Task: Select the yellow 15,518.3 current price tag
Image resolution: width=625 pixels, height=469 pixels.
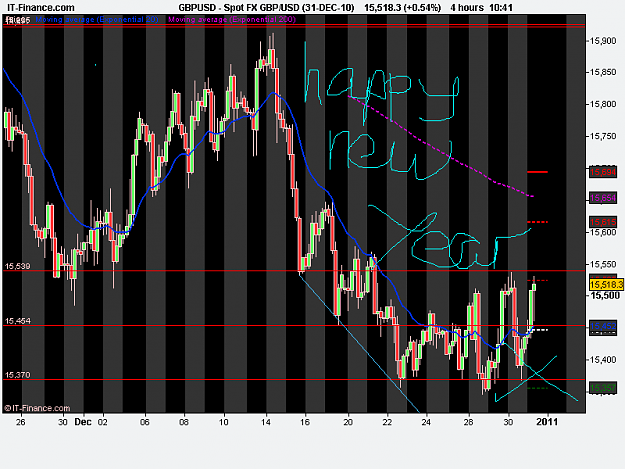Action: pyautogui.click(x=606, y=285)
